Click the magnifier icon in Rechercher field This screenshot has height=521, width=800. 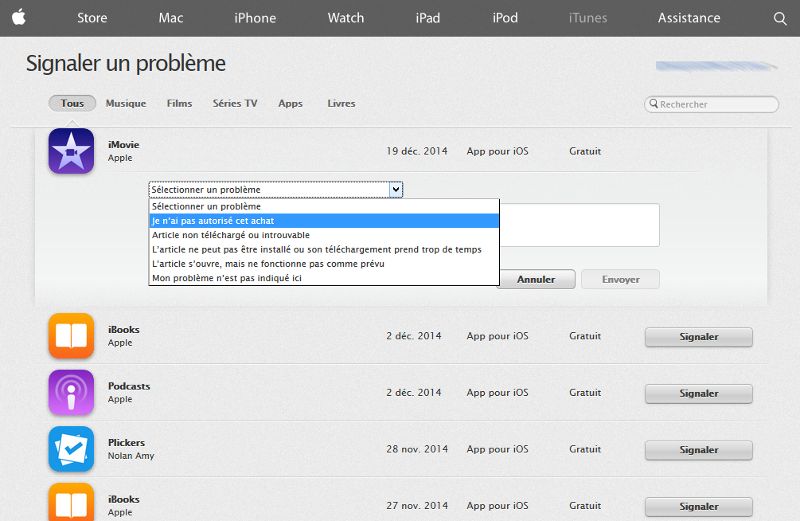coord(653,104)
